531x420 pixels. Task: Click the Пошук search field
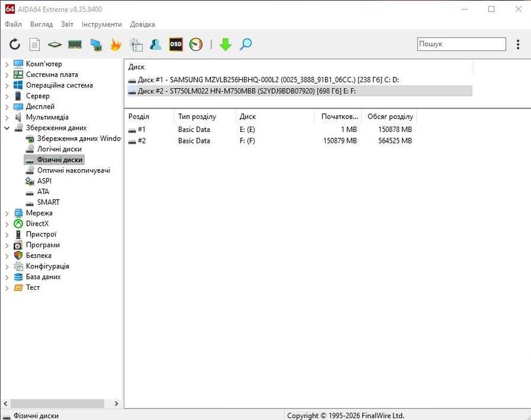[x=461, y=44]
